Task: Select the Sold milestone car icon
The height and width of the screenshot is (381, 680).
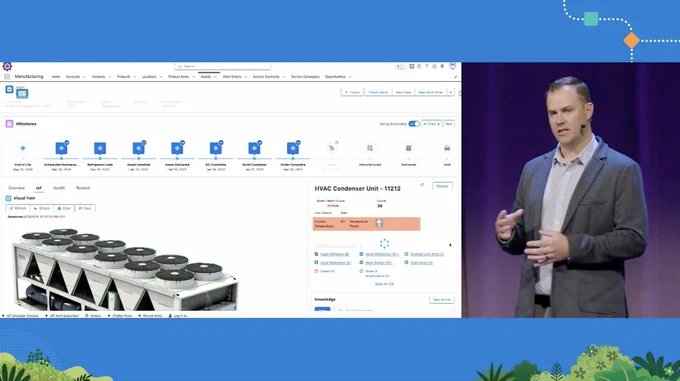Action: point(447,148)
